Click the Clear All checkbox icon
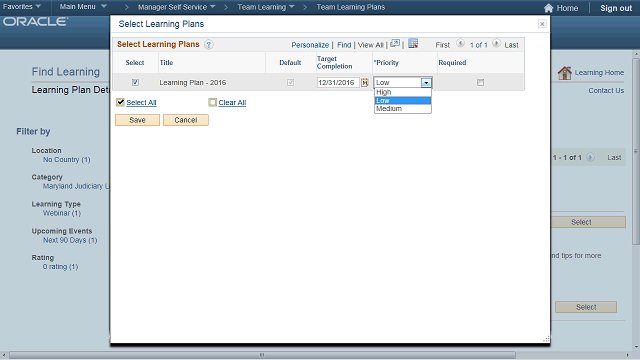This screenshot has height=360, width=640. pyautogui.click(x=212, y=102)
